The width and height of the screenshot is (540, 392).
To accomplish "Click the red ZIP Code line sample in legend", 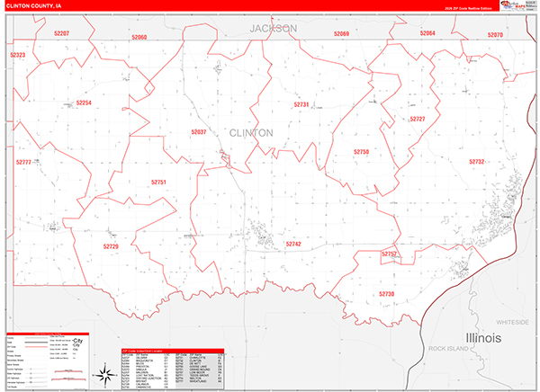I will [x=36, y=347].
